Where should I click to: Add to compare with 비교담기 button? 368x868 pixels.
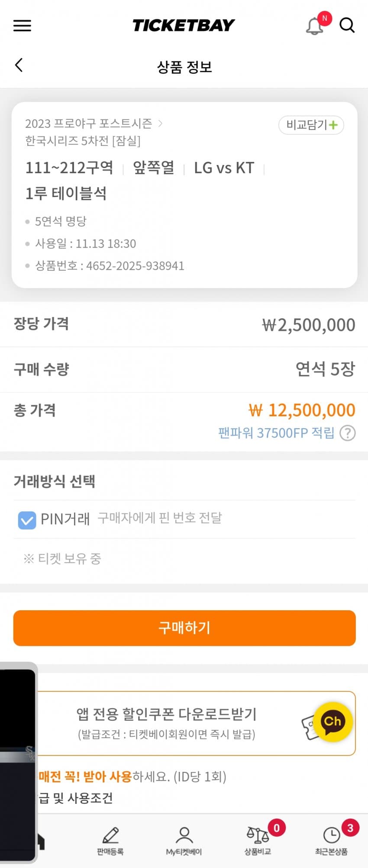(311, 125)
